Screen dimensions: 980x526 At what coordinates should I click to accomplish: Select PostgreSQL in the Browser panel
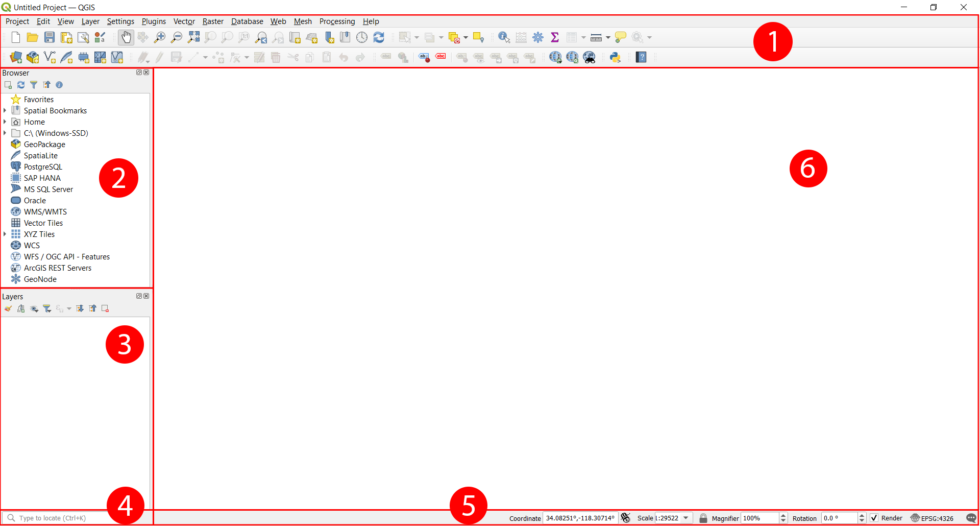43,166
